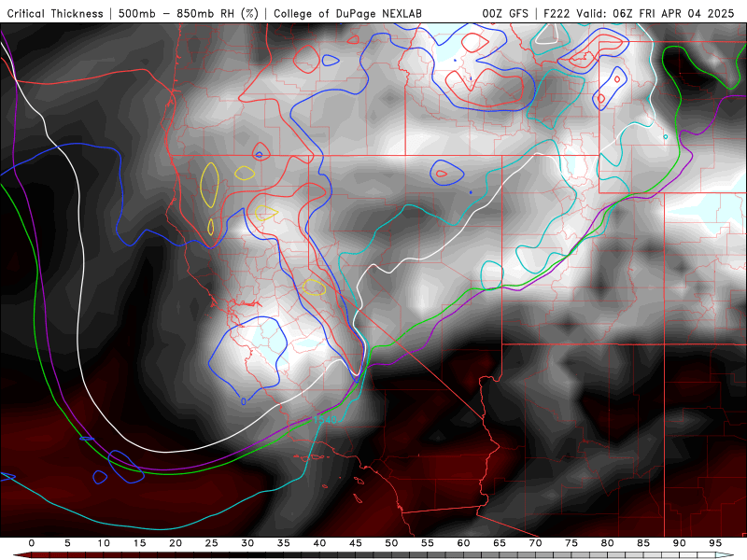Click the '35' value on color scale
Screen dimensions: 747x560
click(x=284, y=543)
